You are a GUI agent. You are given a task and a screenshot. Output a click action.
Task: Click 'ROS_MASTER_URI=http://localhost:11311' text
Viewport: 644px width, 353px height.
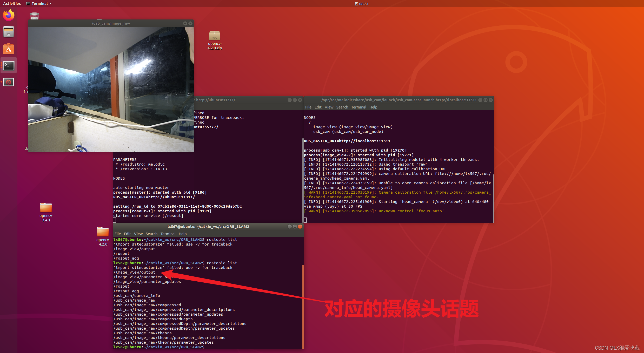click(x=347, y=141)
